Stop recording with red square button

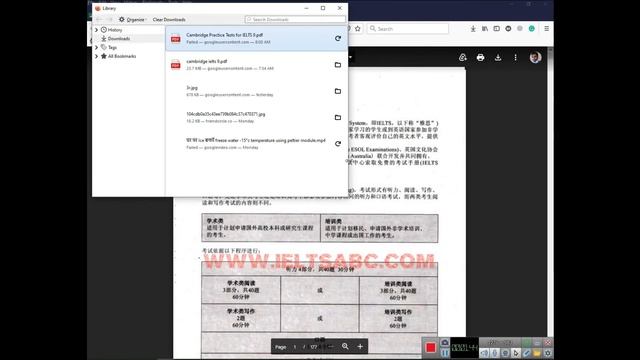431,347
